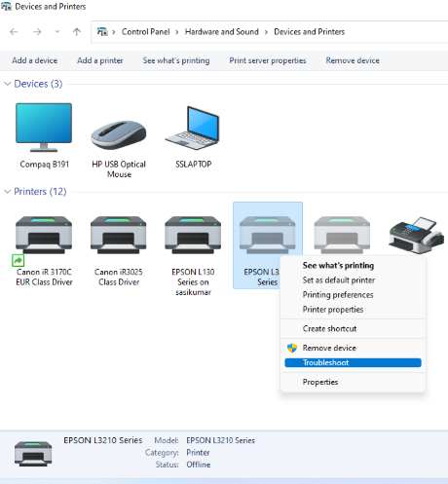
Task: Click the address bar Devices and Printers icon
Action: click(102, 32)
